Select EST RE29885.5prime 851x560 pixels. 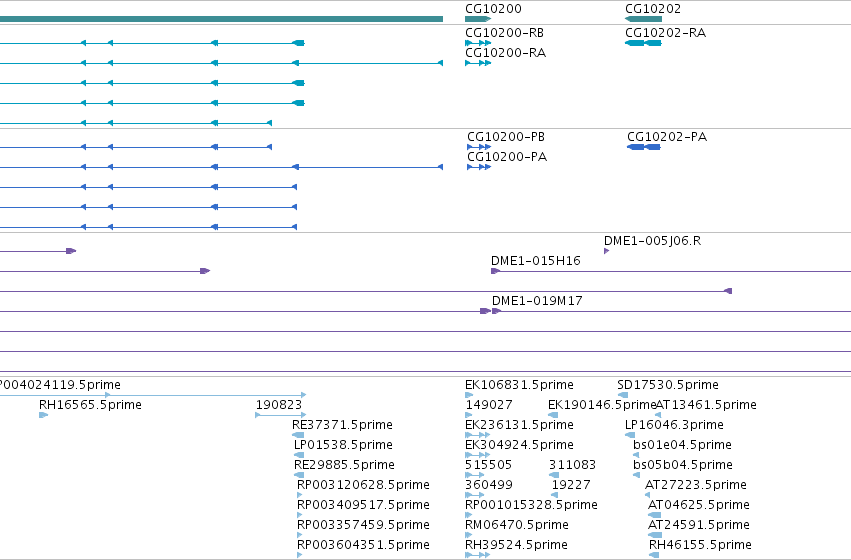point(344,465)
